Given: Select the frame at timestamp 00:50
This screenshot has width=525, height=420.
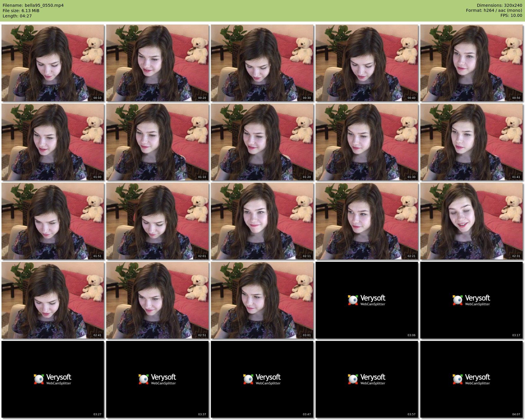Looking at the screenshot, I should (x=471, y=63).
